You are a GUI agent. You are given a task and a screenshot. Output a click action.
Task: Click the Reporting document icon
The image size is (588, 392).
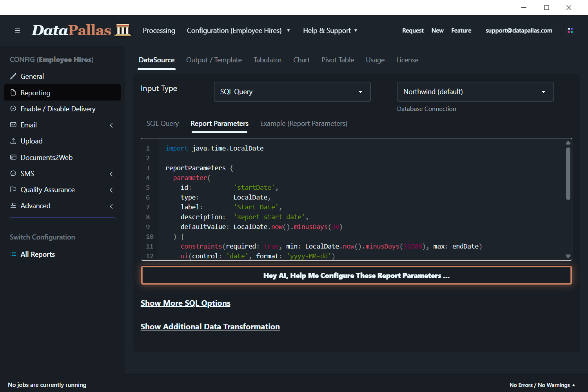point(13,93)
